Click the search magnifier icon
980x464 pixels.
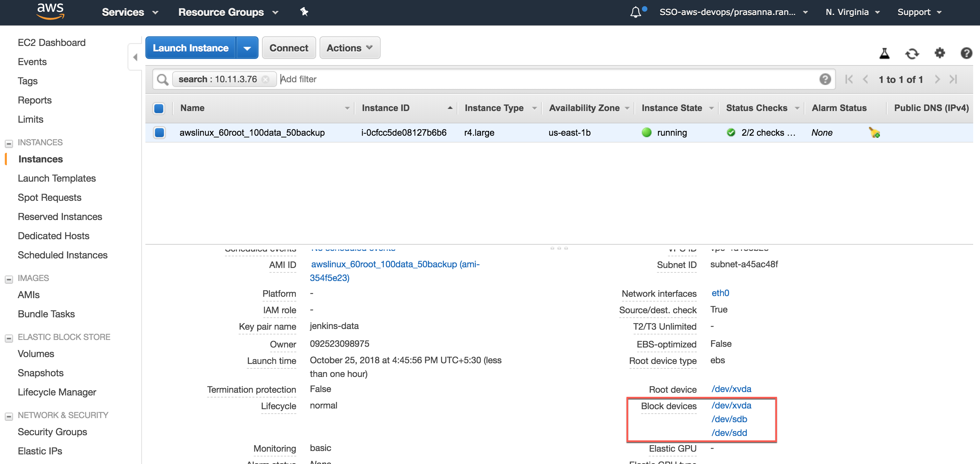pos(163,80)
